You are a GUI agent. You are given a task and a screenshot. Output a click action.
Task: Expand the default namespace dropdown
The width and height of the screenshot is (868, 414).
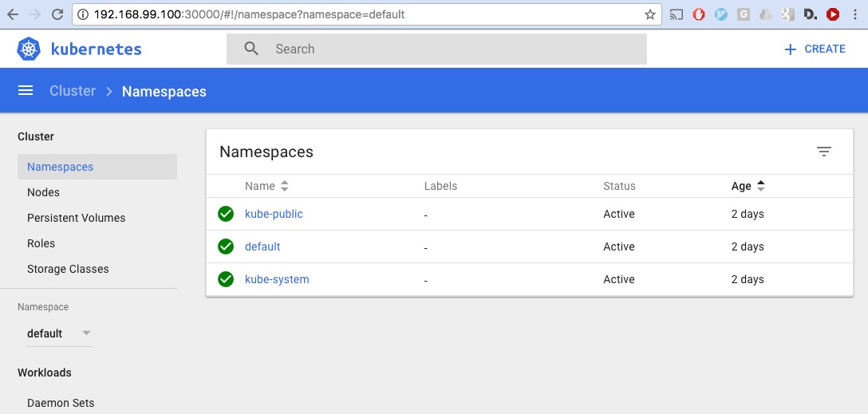(x=58, y=333)
